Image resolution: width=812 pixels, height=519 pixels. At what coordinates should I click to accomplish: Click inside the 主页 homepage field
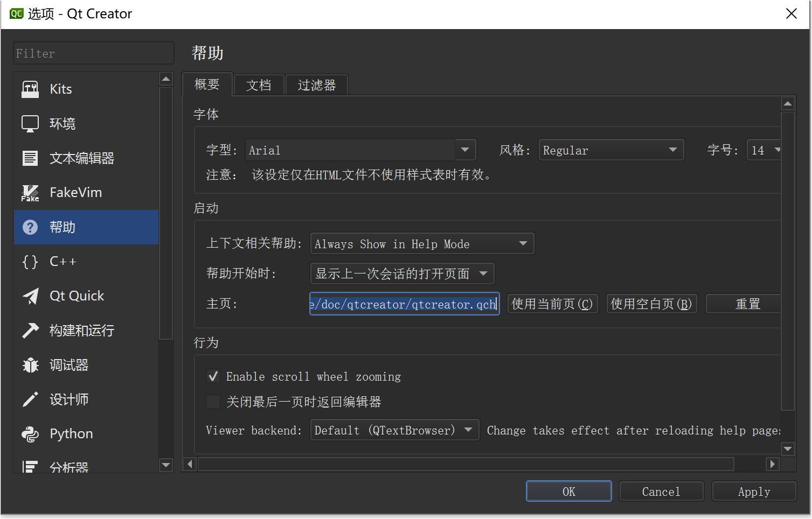pyautogui.click(x=404, y=304)
